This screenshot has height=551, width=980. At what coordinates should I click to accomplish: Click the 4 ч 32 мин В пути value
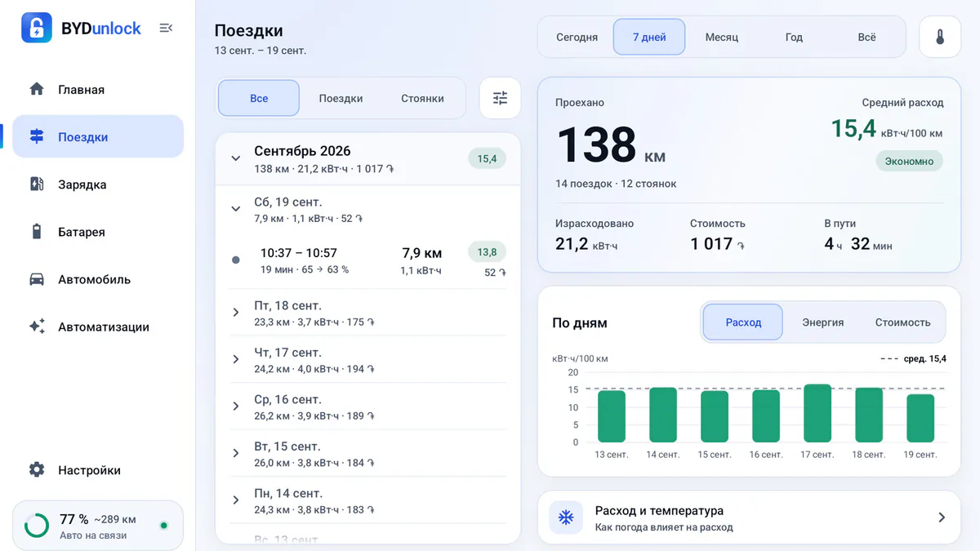858,244
